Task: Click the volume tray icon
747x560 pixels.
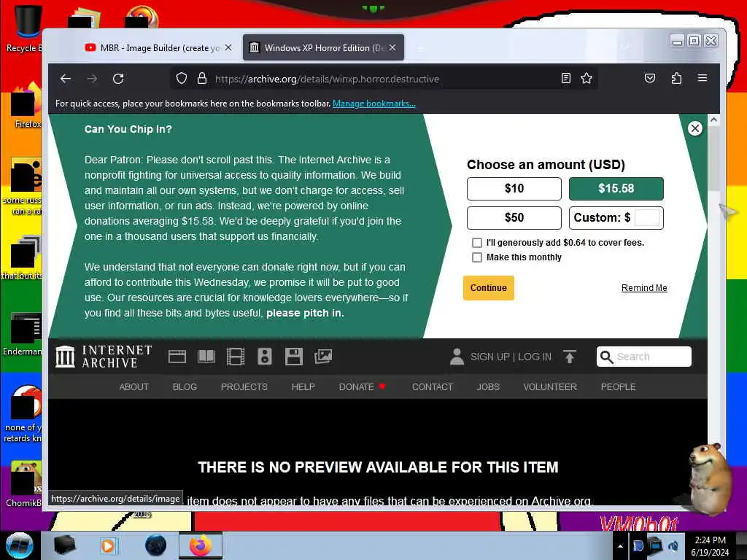Action: 673,545
